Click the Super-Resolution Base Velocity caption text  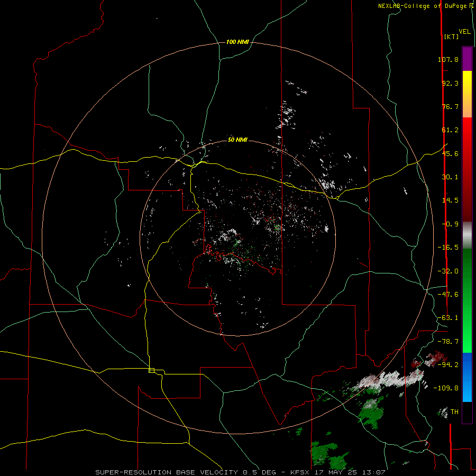240,472
